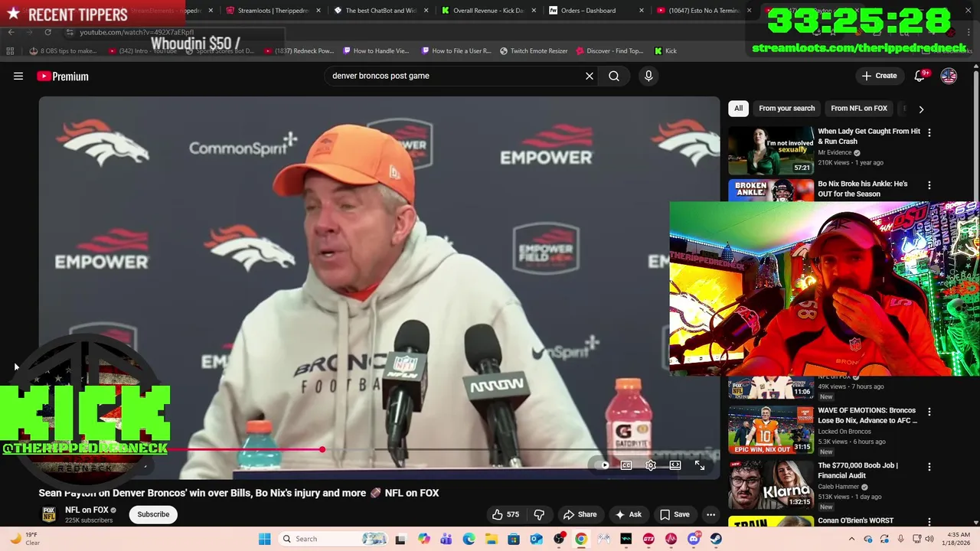Share the video
This screenshot has width=980, height=551.
coord(580,514)
